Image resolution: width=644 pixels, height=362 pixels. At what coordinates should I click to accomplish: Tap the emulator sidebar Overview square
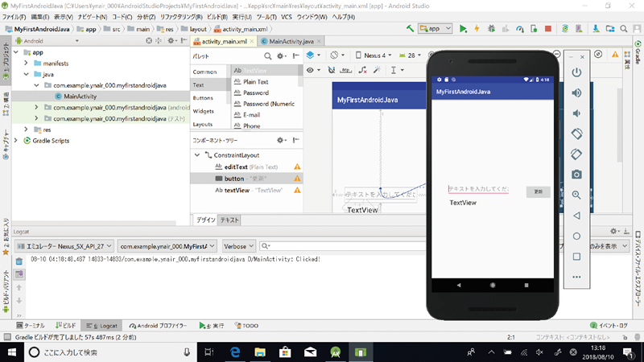576,257
